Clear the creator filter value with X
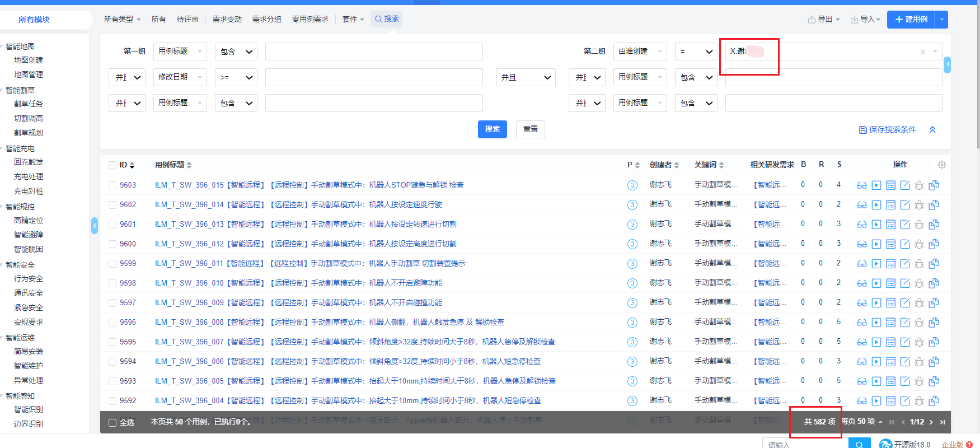This screenshot has width=980, height=448. (923, 52)
